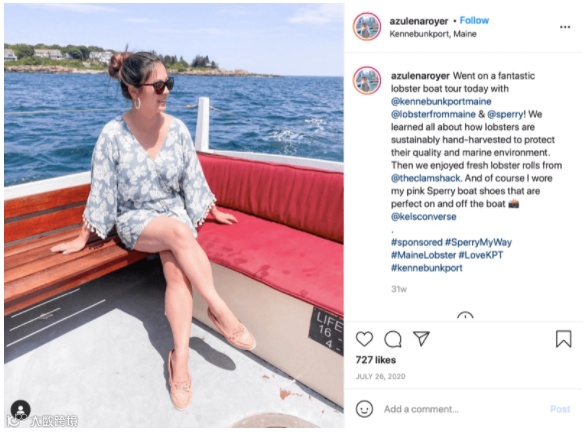Go to the @sperry profile mention
The height and width of the screenshot is (433, 585).
(x=505, y=114)
